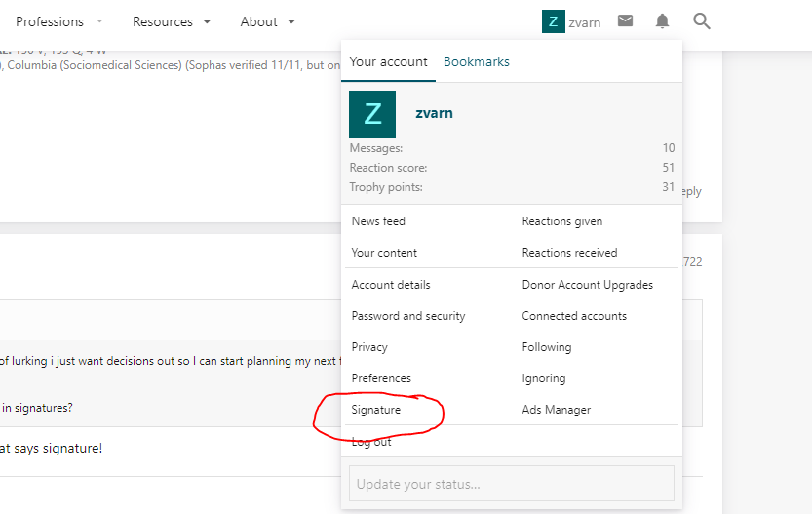Click the small zvarn avatar in navbar

[x=553, y=21]
